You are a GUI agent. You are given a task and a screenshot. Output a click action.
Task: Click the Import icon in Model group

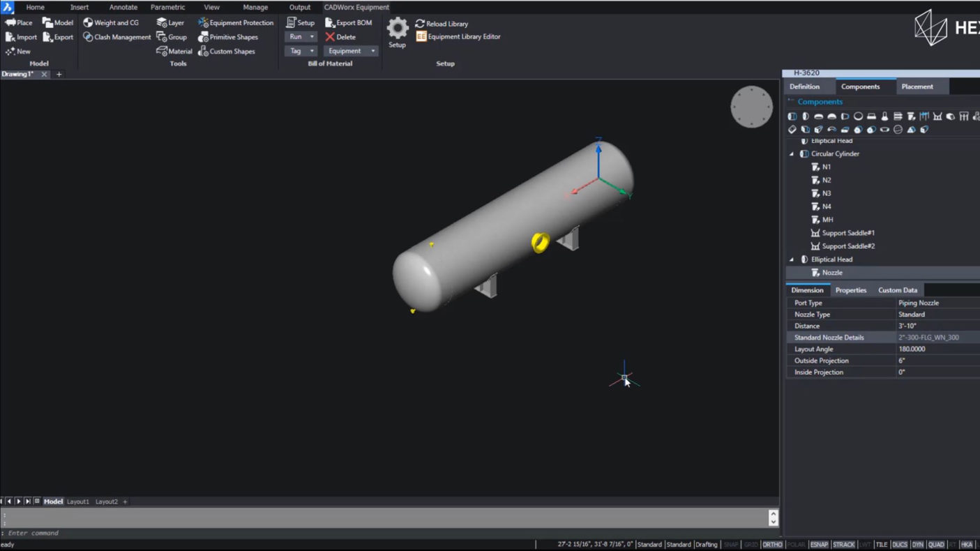click(10, 37)
